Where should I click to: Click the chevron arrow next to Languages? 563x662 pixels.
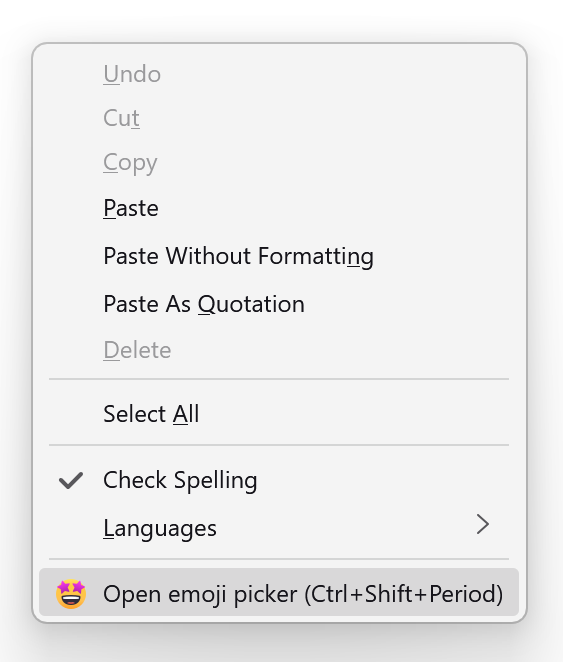pos(482,524)
